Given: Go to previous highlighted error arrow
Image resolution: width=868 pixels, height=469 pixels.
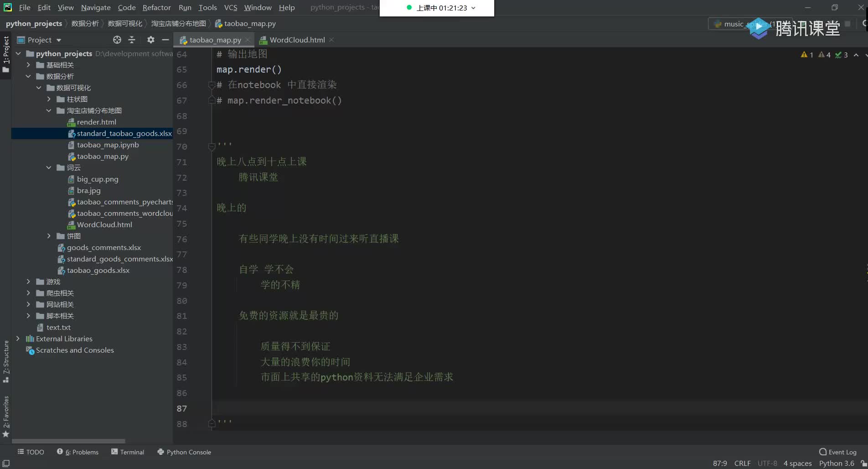Looking at the screenshot, I should pos(856,55).
